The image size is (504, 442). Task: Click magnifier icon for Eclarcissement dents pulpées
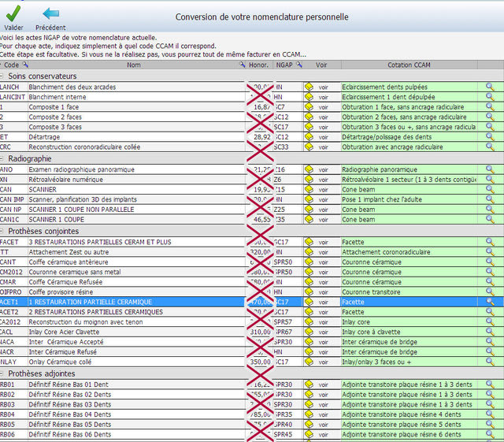pyautogui.click(x=490, y=86)
